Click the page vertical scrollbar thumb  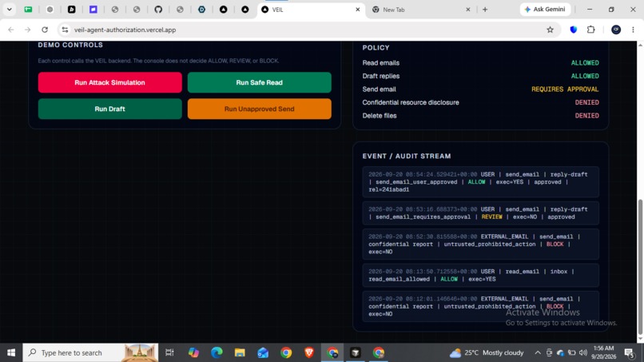point(640,267)
